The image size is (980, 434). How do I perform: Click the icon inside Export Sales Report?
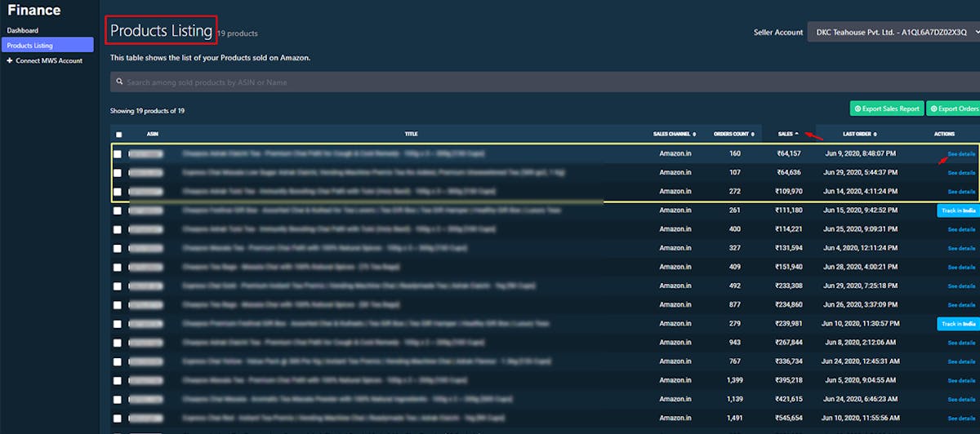coord(857,108)
